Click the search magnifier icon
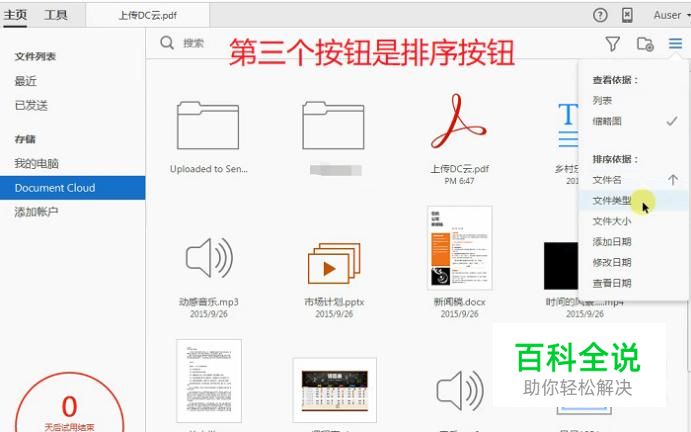The height and width of the screenshot is (432, 691). click(167, 43)
